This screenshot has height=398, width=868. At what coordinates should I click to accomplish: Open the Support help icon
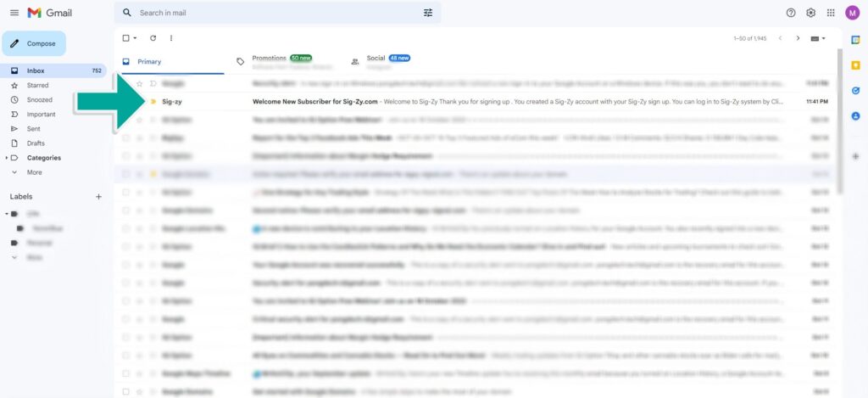click(791, 13)
